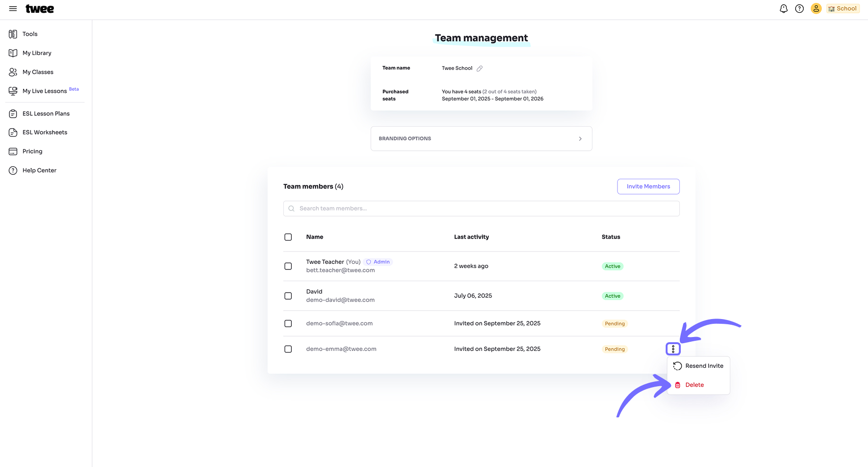Click the Invite Members button
The width and height of the screenshot is (868, 467).
(x=648, y=186)
